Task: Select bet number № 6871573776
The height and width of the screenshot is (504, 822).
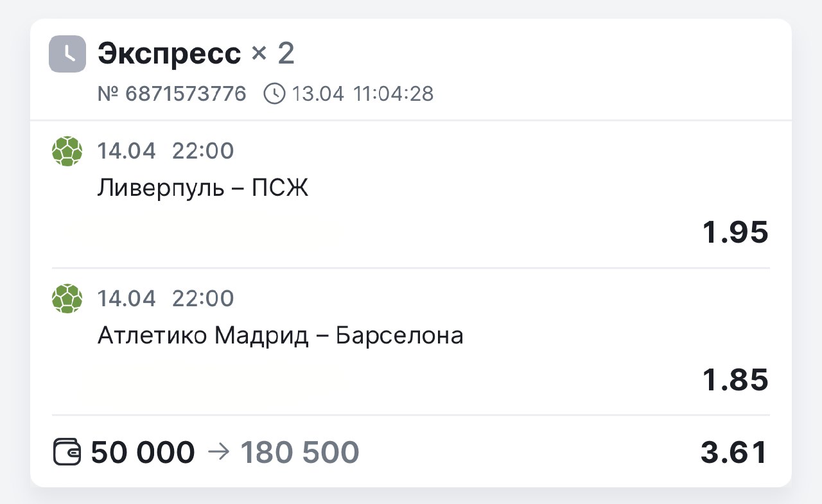Action: (171, 94)
